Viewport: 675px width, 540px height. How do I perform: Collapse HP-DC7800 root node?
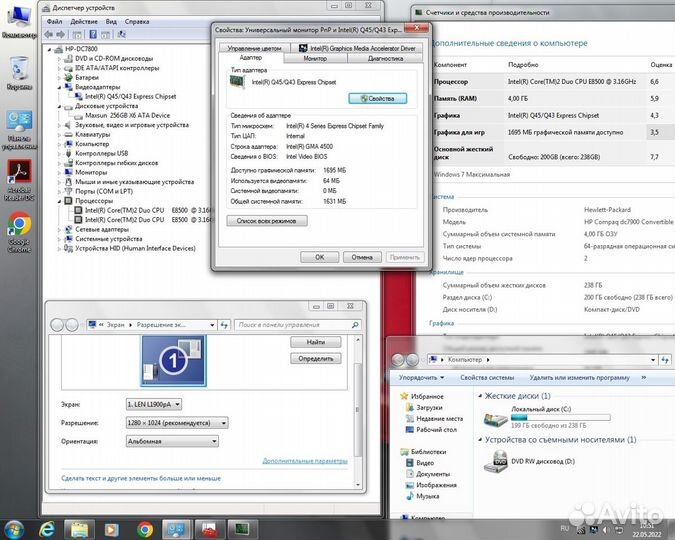click(50, 49)
